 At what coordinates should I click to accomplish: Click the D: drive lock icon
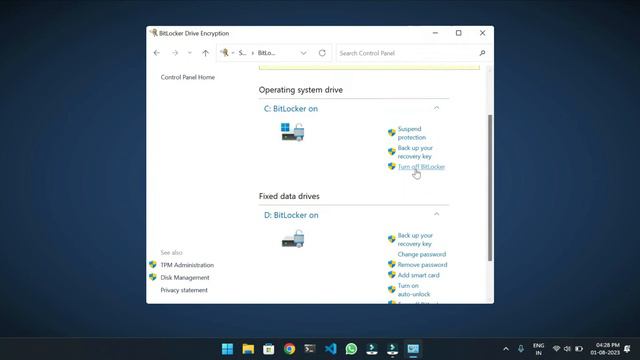click(293, 238)
